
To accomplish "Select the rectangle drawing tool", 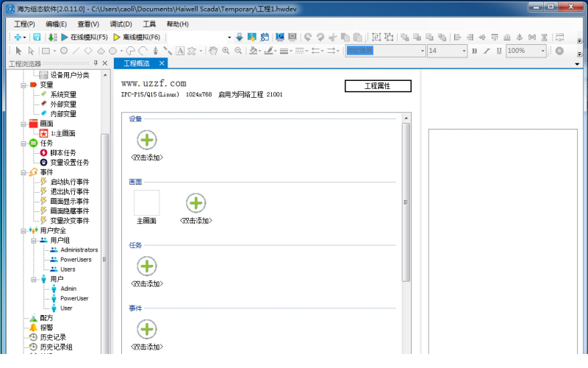I will coord(46,51).
